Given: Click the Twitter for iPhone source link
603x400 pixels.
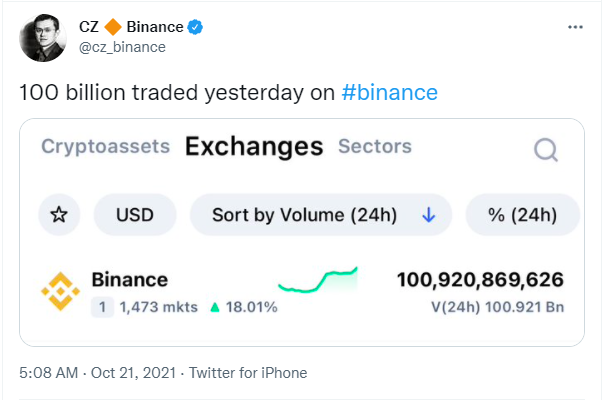Looking at the screenshot, I should click(248, 373).
